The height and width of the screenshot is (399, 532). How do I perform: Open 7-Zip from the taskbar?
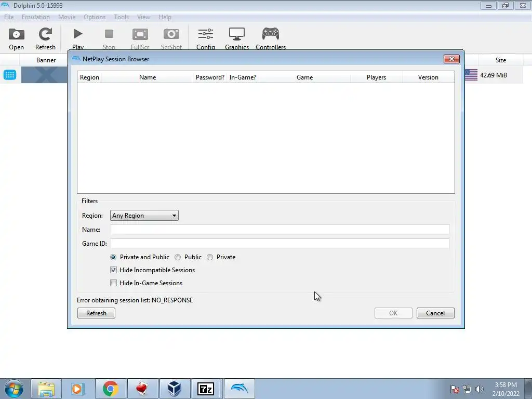click(x=206, y=389)
